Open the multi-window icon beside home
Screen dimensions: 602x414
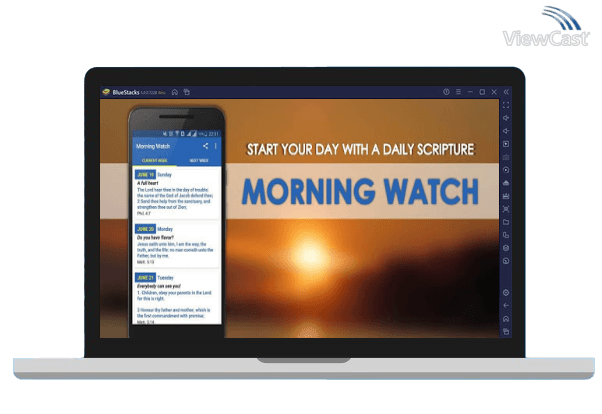pyautogui.click(x=187, y=92)
